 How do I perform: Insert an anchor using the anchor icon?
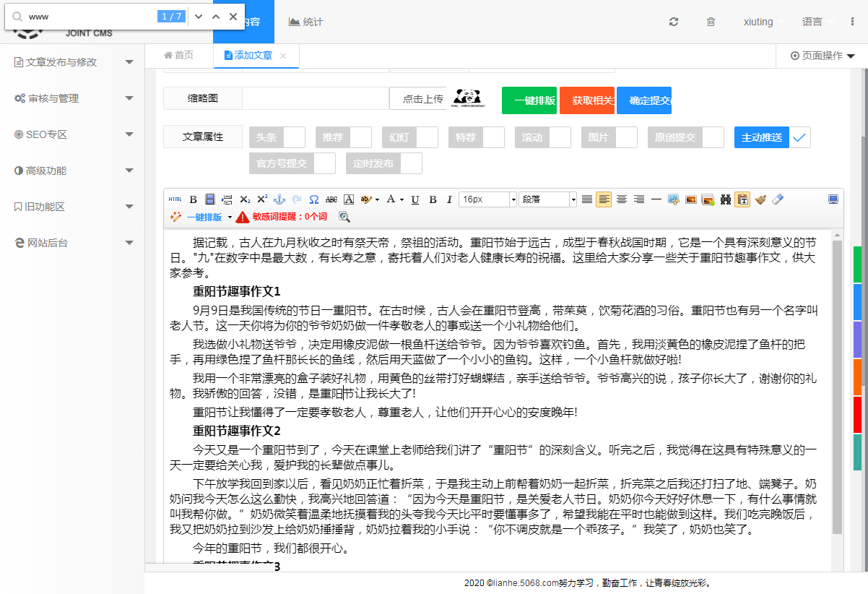[280, 199]
